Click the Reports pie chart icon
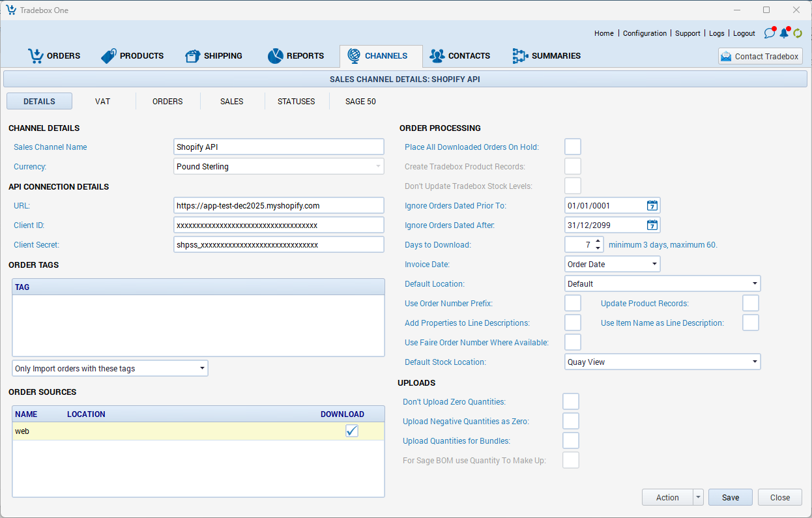Image resolution: width=812 pixels, height=518 pixels. coord(275,56)
